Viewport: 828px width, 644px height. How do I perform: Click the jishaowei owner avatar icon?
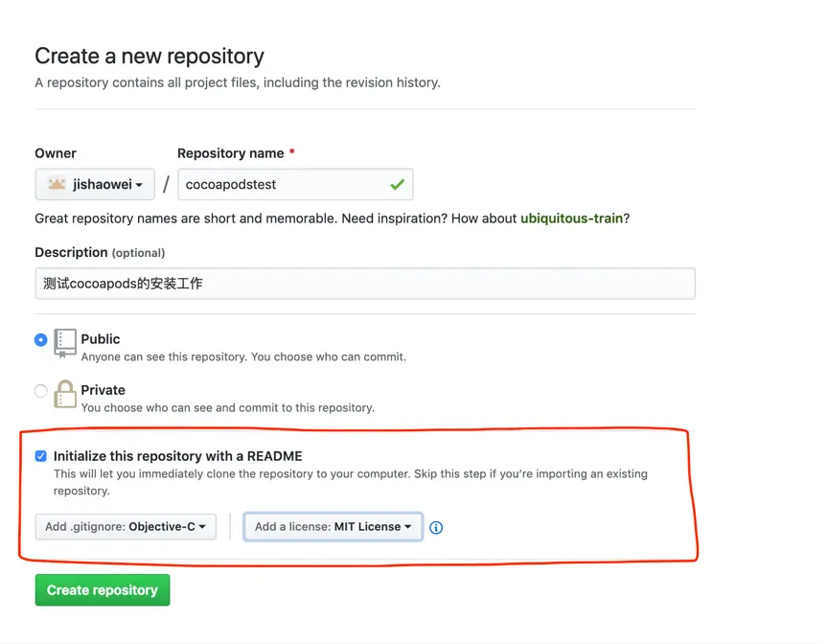click(x=57, y=184)
